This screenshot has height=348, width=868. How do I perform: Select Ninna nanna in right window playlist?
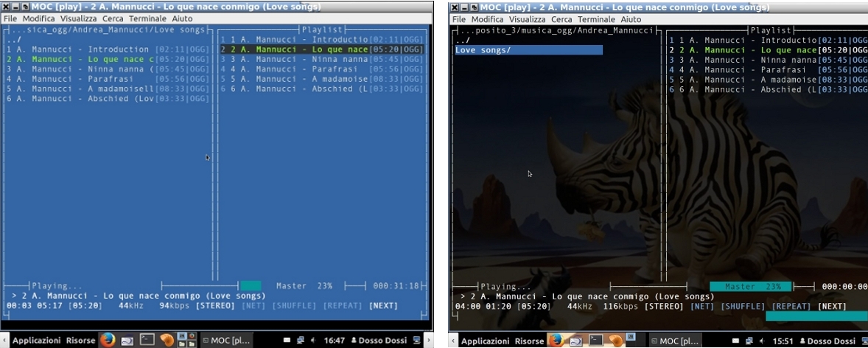(x=768, y=60)
